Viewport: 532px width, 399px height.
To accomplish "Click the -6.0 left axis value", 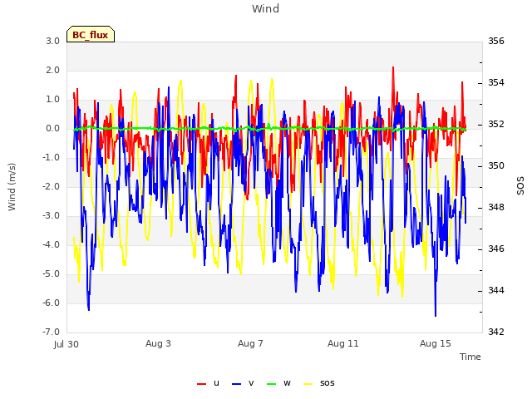I will (52, 303).
